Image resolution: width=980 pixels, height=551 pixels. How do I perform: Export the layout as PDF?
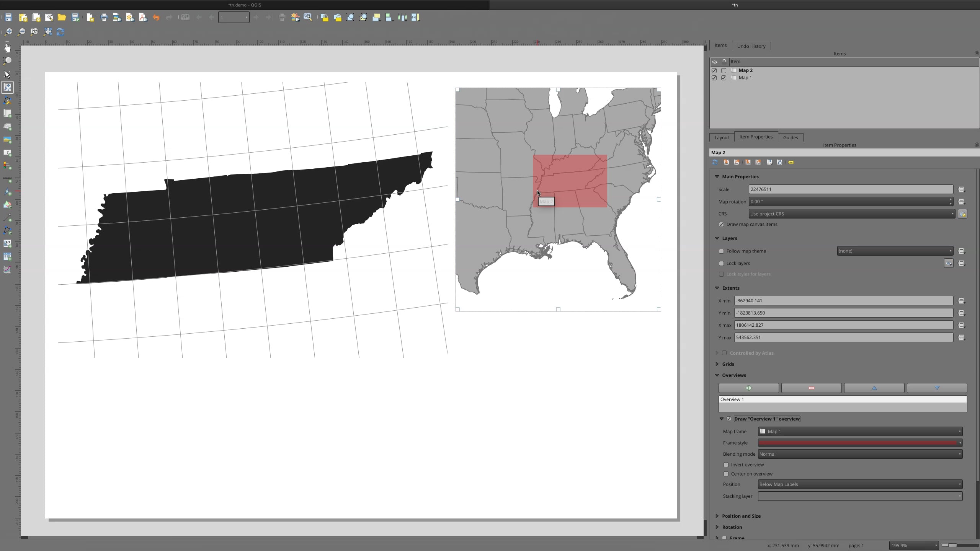click(x=143, y=17)
